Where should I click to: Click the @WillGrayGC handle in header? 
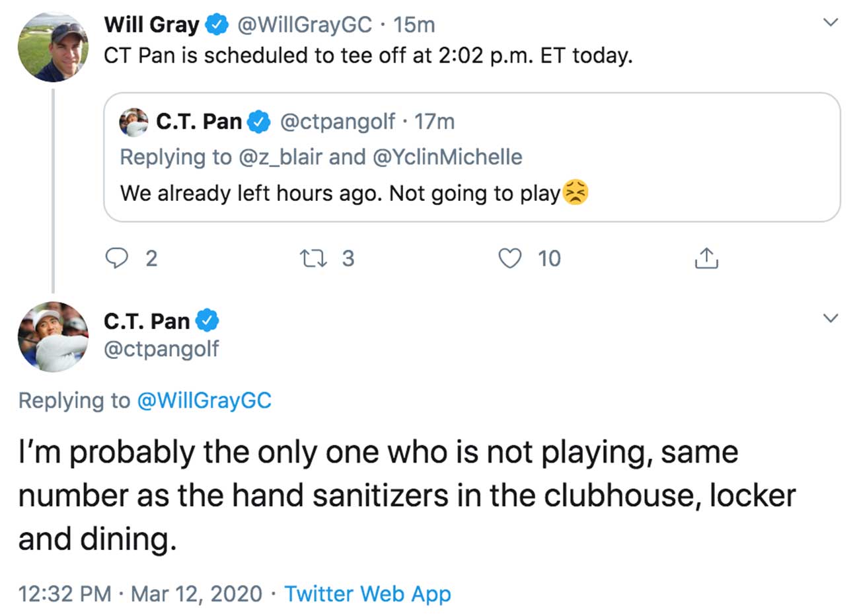click(x=304, y=25)
